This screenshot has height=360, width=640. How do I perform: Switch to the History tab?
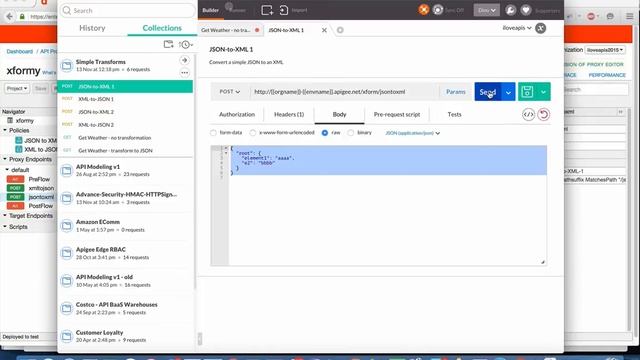pos(92,28)
